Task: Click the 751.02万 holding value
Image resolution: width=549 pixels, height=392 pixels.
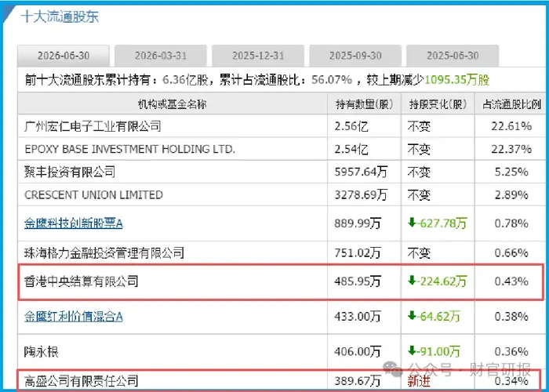Action: click(x=358, y=252)
